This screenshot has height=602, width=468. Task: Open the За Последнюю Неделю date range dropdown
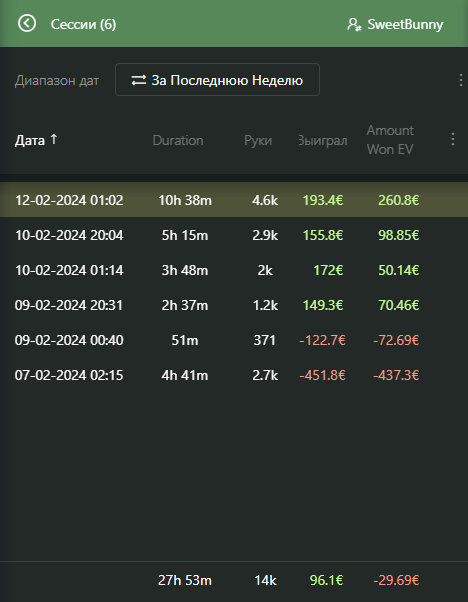[217, 80]
